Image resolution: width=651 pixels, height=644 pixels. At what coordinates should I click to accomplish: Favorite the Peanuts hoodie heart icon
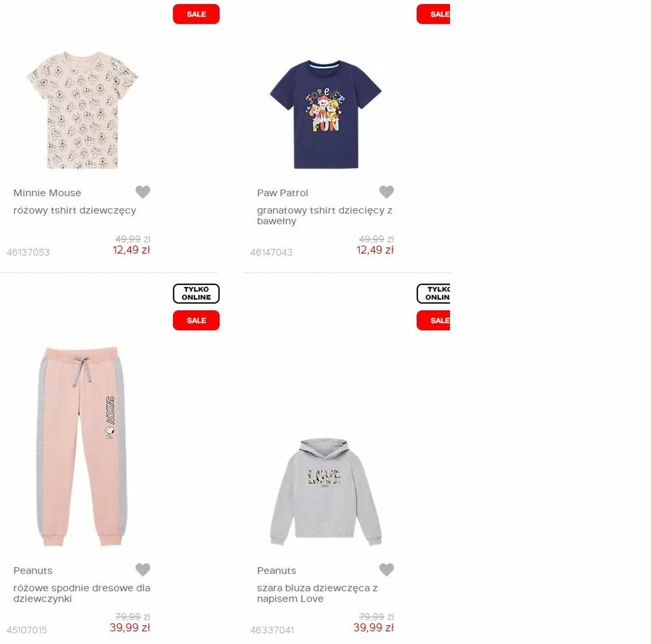click(x=386, y=570)
